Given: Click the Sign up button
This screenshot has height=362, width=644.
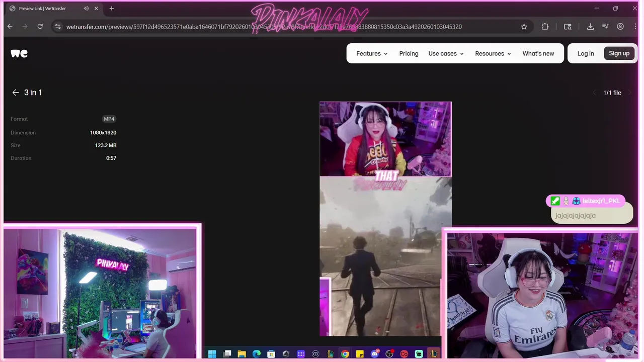Looking at the screenshot, I should [619, 53].
